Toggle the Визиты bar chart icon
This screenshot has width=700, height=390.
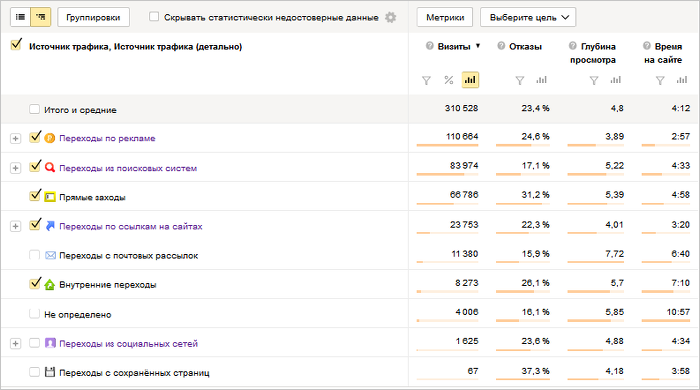470,80
